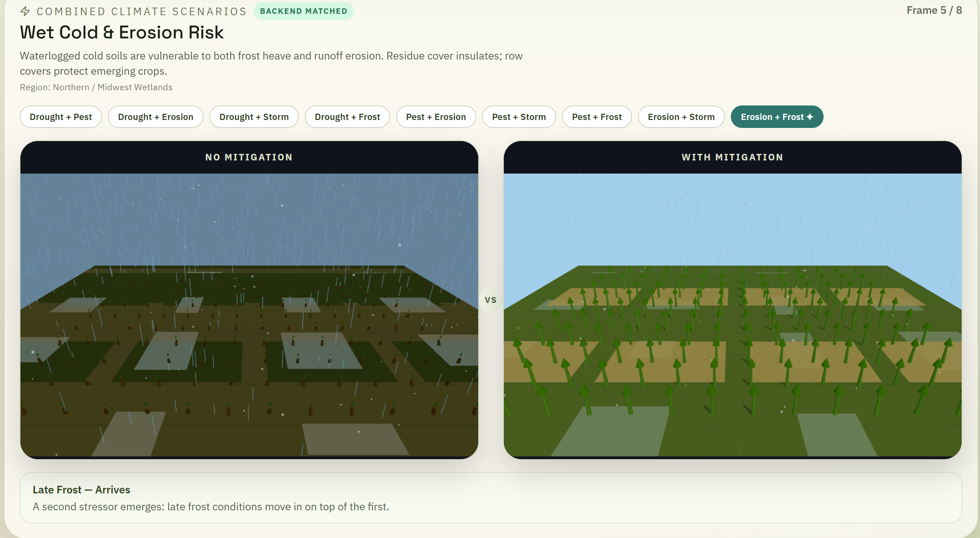Click the No Mitigation panel header
Image resolution: width=980 pixels, height=538 pixels.
249,157
